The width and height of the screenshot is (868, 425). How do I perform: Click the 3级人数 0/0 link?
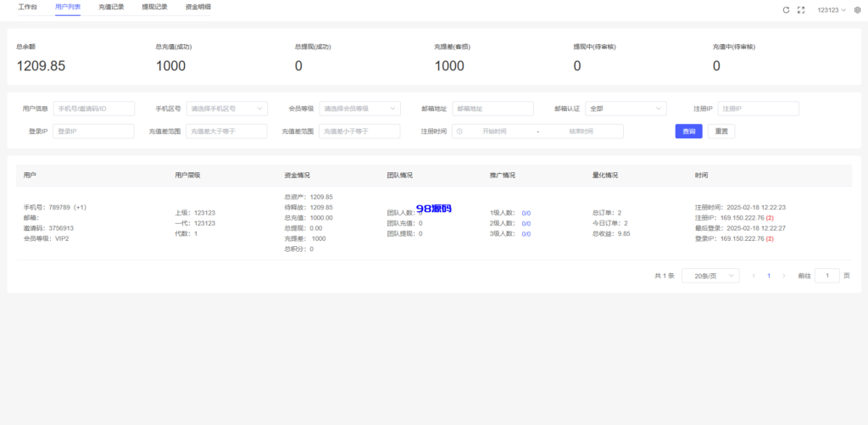(x=526, y=234)
